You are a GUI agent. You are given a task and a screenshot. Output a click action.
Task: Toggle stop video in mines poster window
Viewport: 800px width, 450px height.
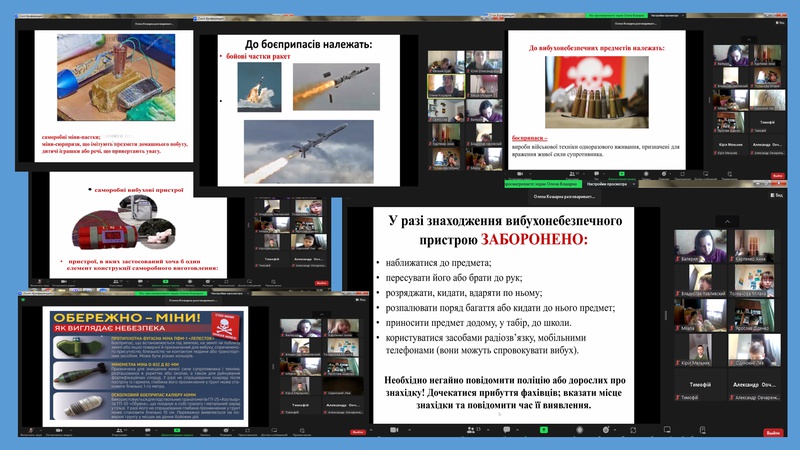(59, 430)
